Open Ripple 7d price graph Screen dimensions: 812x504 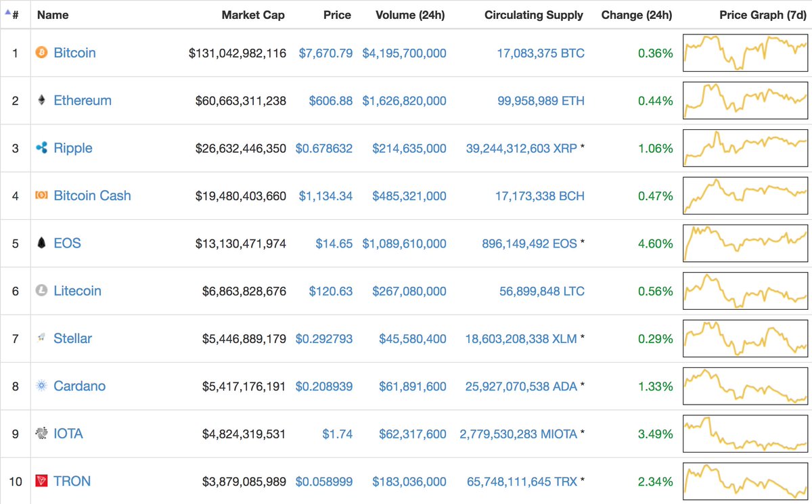point(746,148)
